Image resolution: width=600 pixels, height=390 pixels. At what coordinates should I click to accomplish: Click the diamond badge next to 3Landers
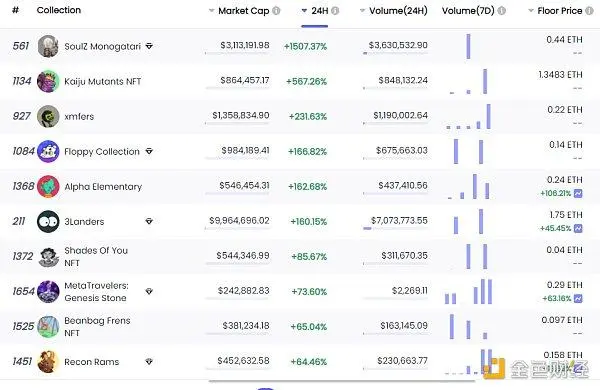pos(149,221)
